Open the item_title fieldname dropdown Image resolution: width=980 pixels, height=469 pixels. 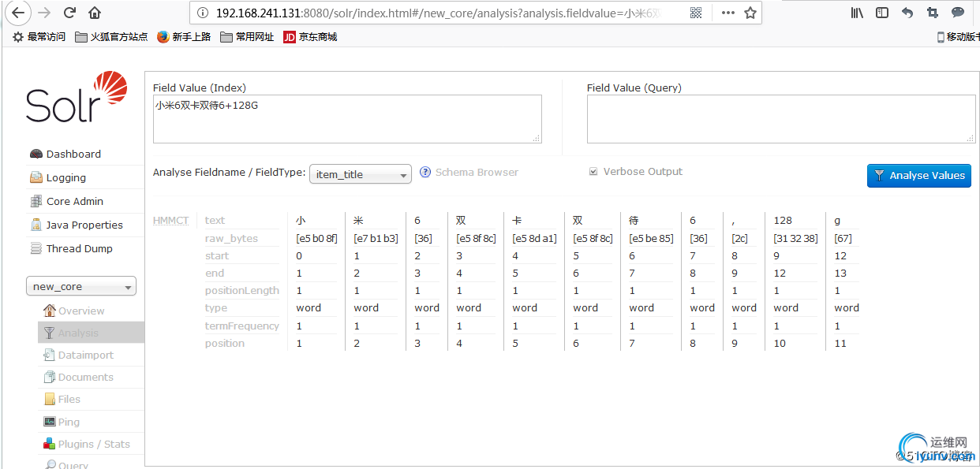[361, 174]
